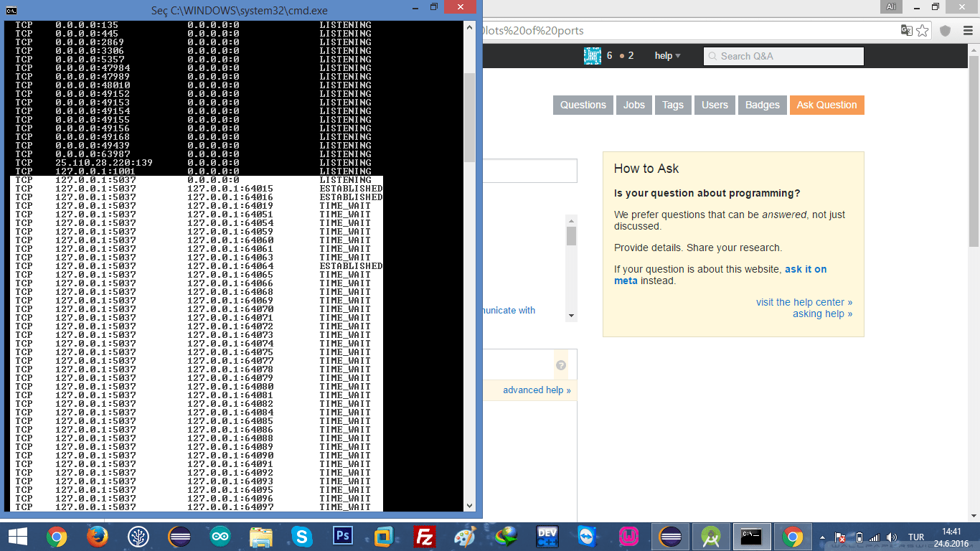Click Chrome's translate page icon
Screen dimensions: 980x551
pyautogui.click(x=907, y=31)
